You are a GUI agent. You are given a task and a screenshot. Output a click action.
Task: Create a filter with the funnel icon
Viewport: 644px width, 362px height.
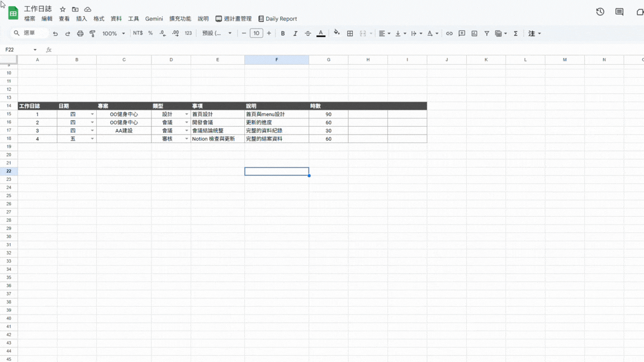tap(486, 34)
